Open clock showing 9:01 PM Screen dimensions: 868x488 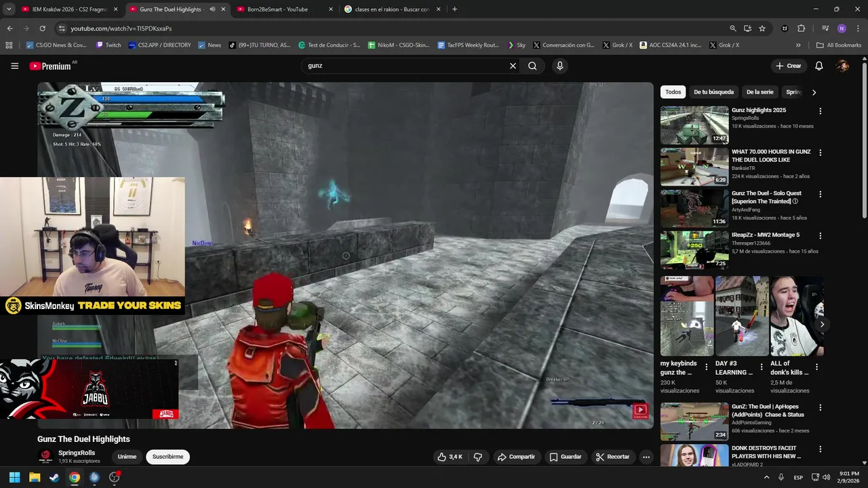tap(849, 477)
